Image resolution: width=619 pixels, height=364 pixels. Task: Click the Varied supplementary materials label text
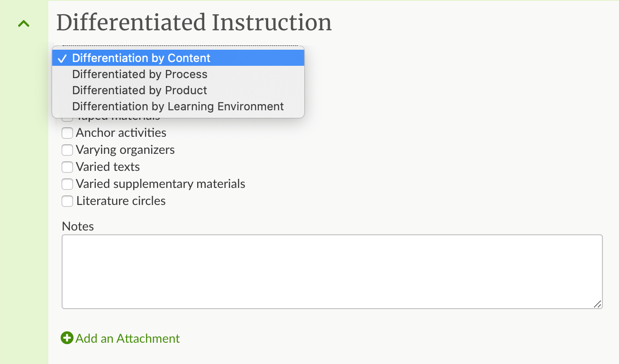pyautogui.click(x=161, y=184)
